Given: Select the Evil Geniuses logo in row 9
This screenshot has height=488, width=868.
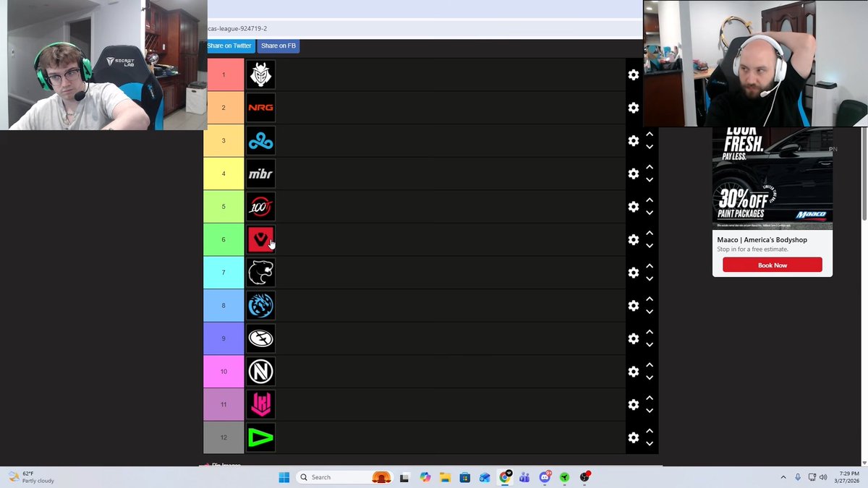Looking at the screenshot, I should [260, 338].
